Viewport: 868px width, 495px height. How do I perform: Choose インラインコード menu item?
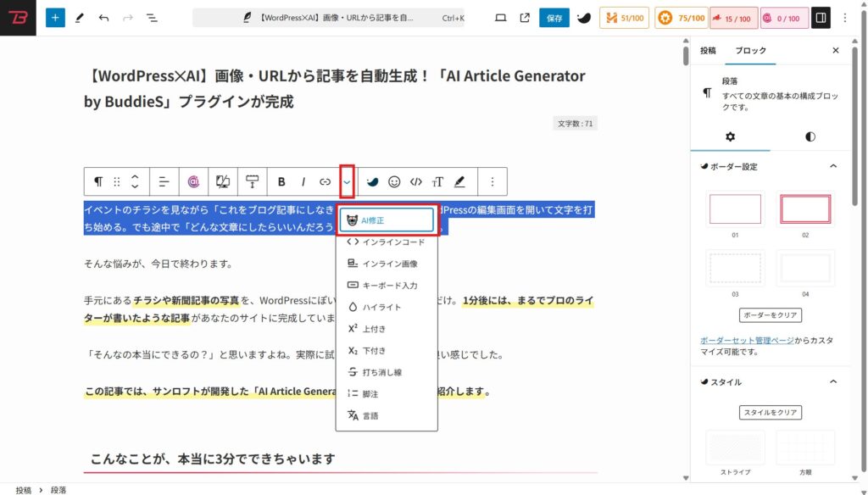click(387, 242)
